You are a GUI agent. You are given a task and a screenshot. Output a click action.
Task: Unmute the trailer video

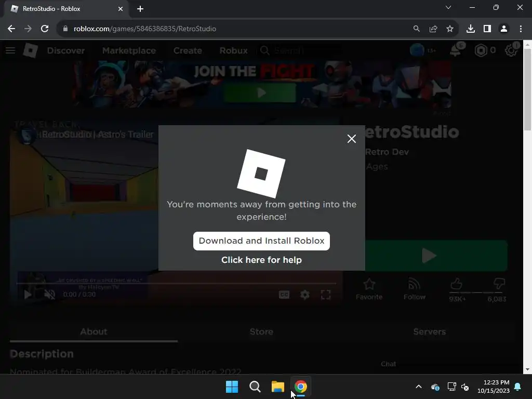click(x=49, y=295)
